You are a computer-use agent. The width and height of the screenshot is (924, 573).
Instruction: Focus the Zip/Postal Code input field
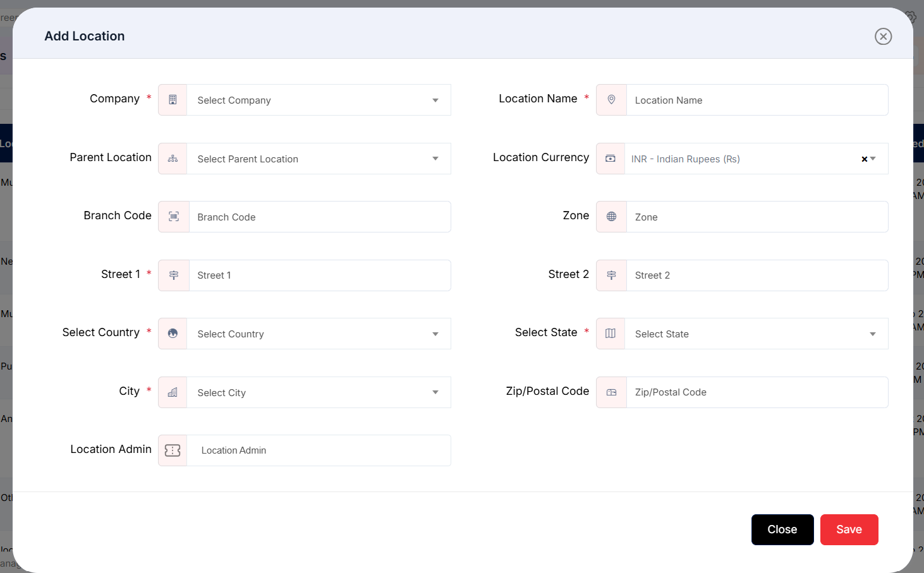757,392
